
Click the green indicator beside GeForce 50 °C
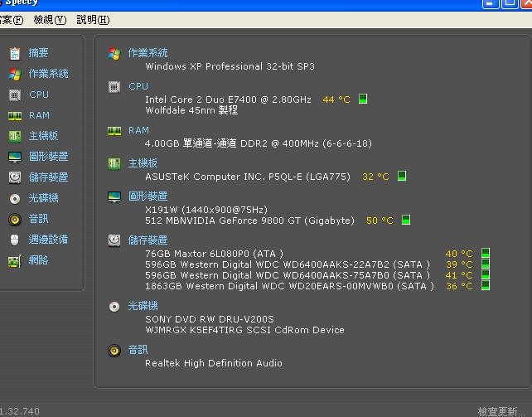point(406,220)
